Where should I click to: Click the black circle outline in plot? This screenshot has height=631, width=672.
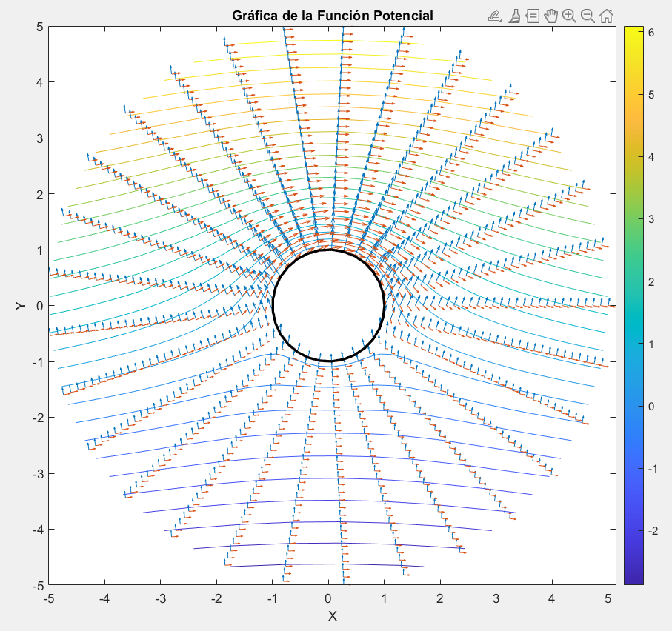click(273, 306)
